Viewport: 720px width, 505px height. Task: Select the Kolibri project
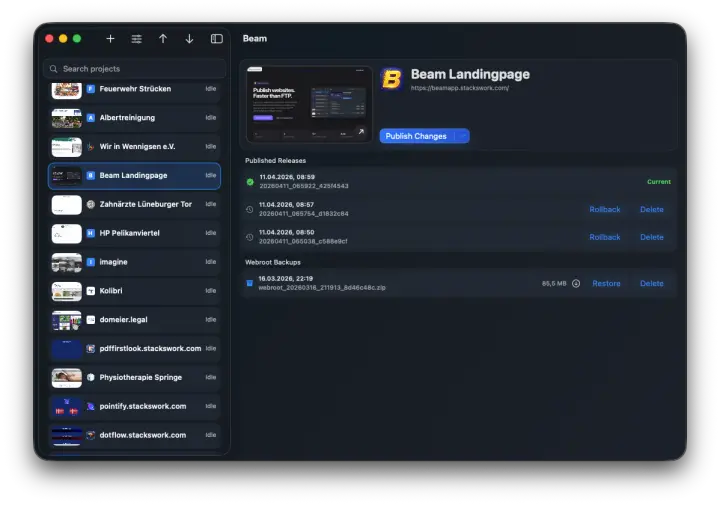coord(135,292)
